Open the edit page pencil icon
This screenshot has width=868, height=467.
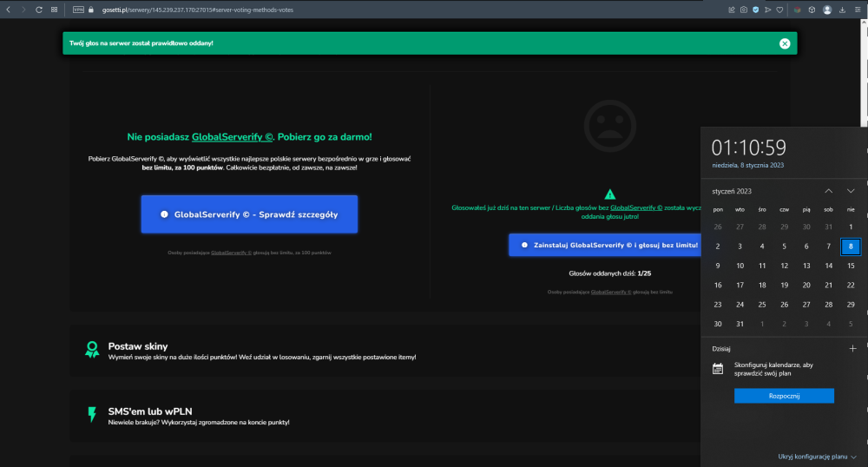(731, 10)
